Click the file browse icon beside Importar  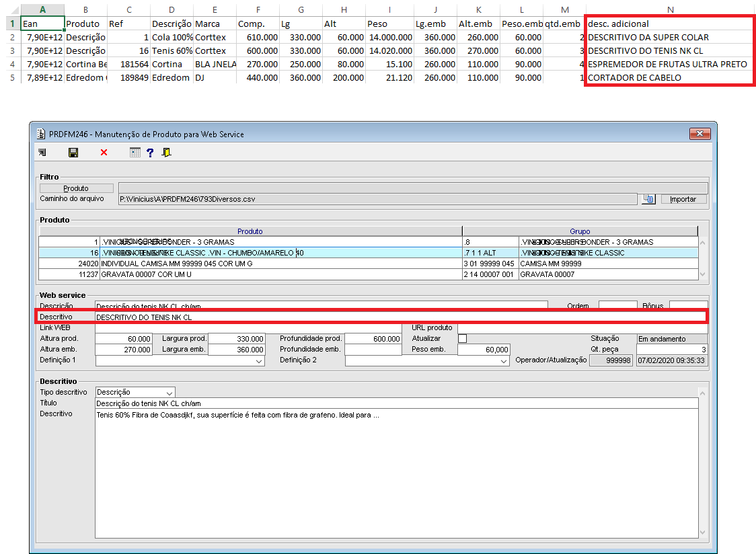point(648,199)
